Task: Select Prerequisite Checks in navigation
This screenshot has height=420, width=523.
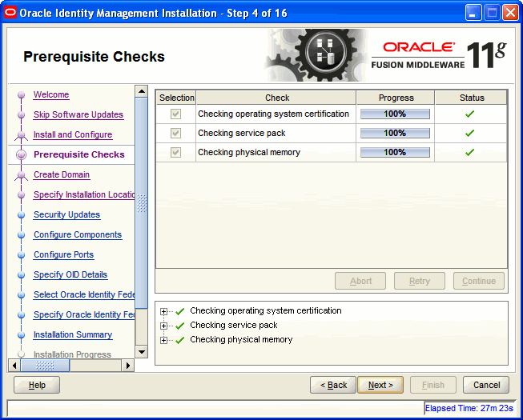Action: (79, 154)
